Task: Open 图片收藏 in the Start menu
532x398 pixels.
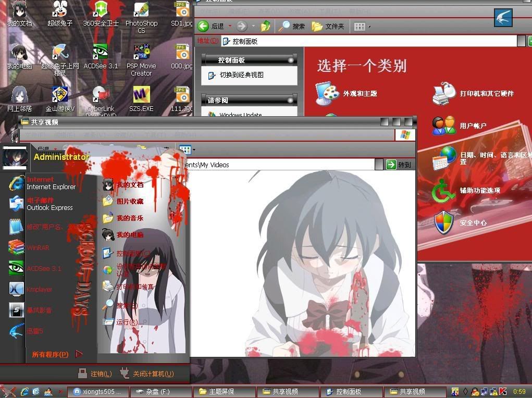Action: click(123, 201)
